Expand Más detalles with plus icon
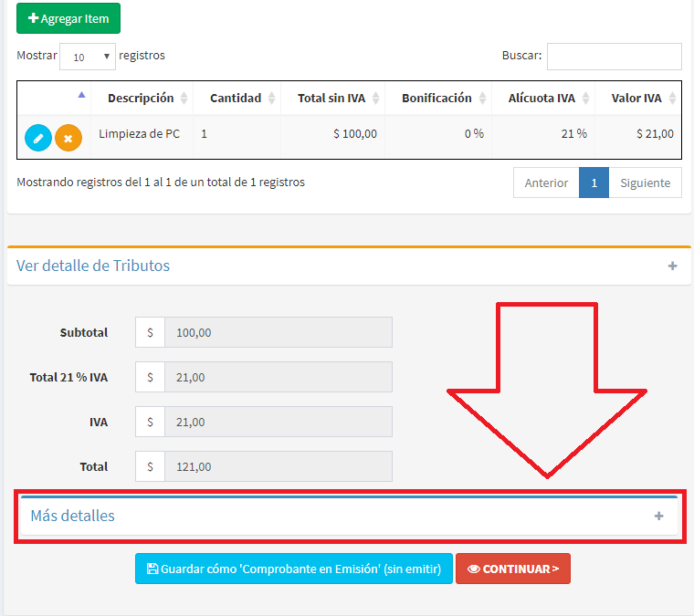694x616 pixels. [658, 516]
